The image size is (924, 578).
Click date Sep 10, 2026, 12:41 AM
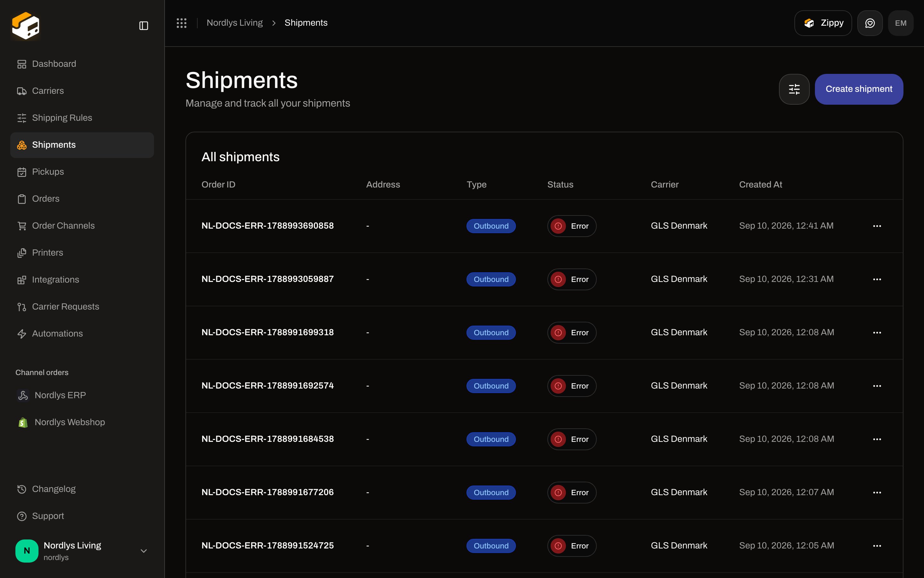786,226
